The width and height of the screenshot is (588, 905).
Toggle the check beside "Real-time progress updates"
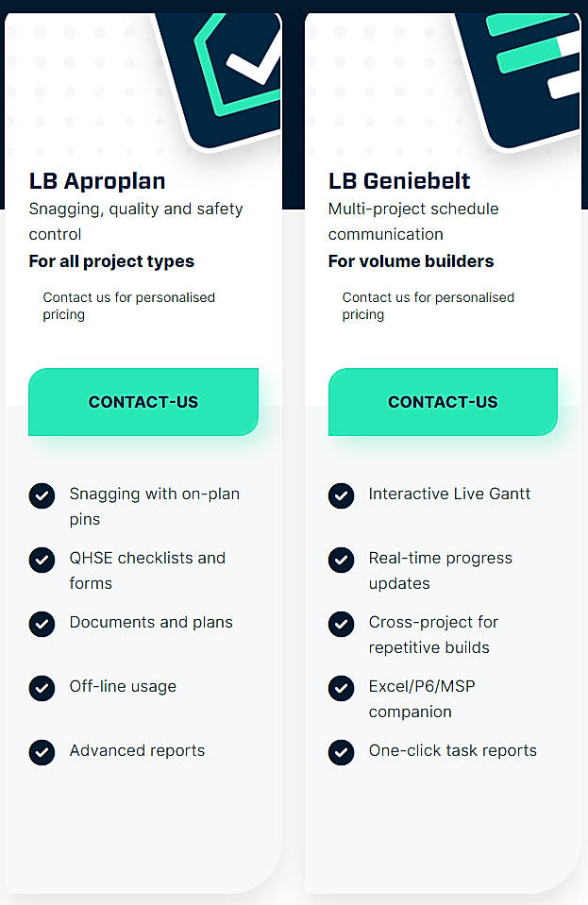tap(341, 560)
